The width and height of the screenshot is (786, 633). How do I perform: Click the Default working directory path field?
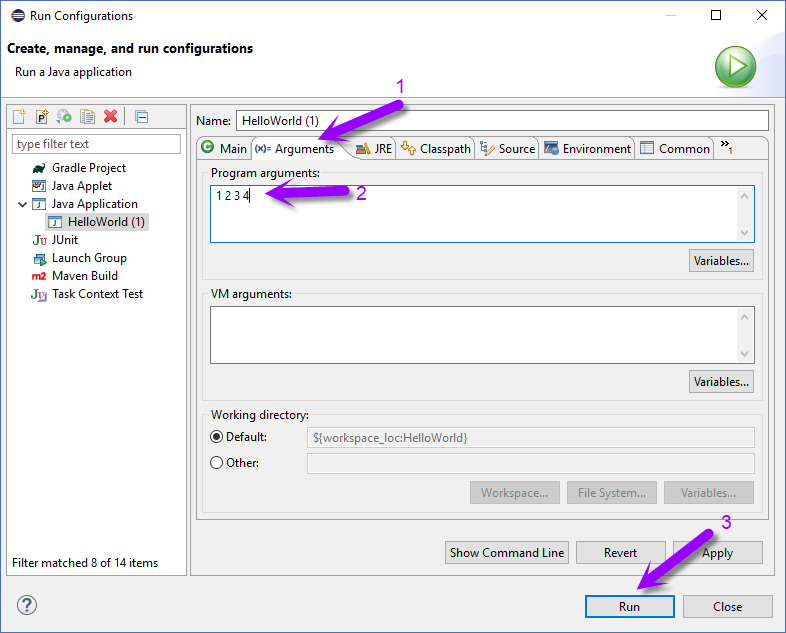pyautogui.click(x=531, y=438)
